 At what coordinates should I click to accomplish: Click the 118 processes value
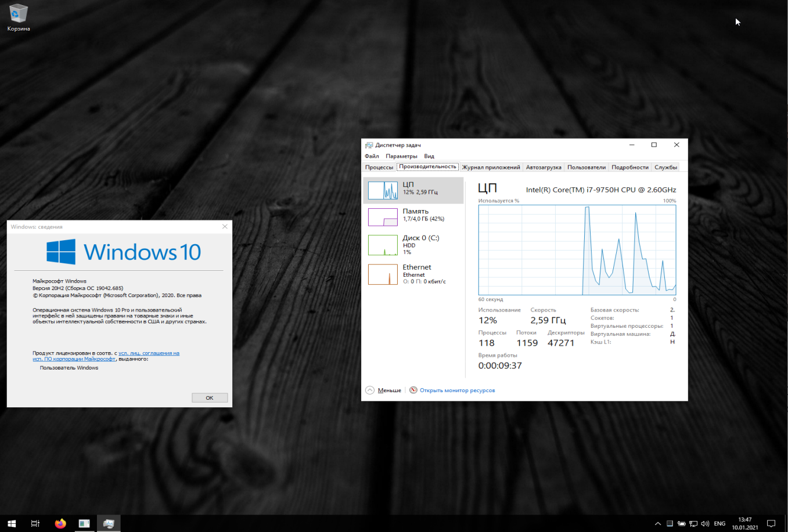pyautogui.click(x=487, y=343)
